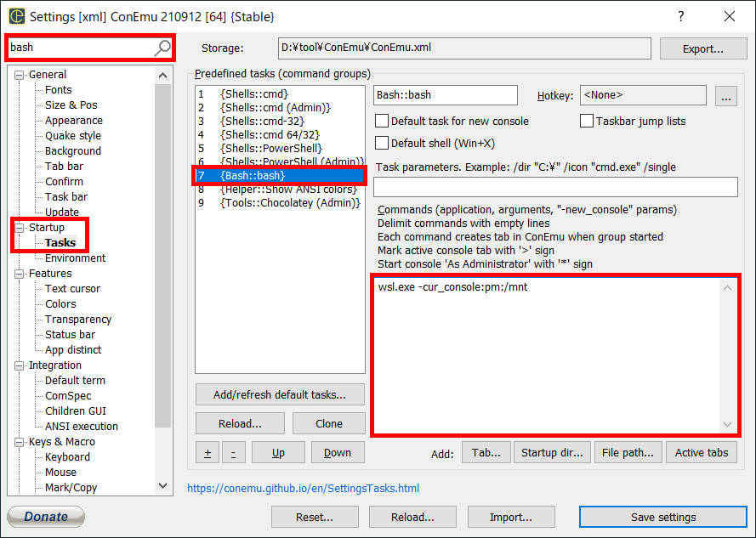The height and width of the screenshot is (538, 756).
Task: Focus the task name field Bash::bash
Action: pyautogui.click(x=446, y=95)
